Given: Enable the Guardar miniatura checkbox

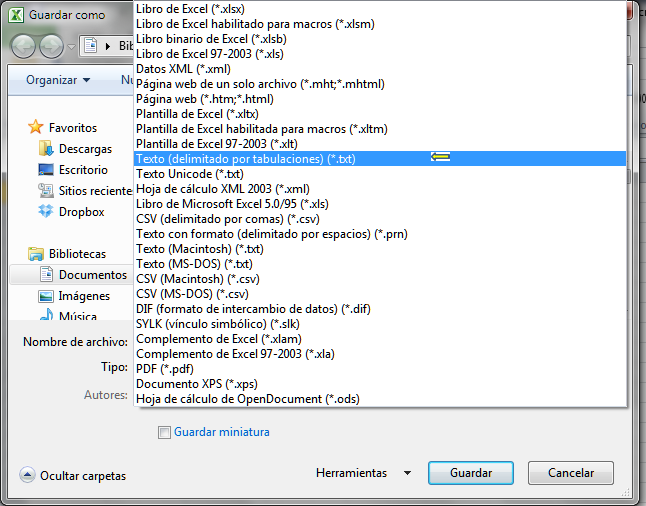Looking at the screenshot, I should click(164, 433).
